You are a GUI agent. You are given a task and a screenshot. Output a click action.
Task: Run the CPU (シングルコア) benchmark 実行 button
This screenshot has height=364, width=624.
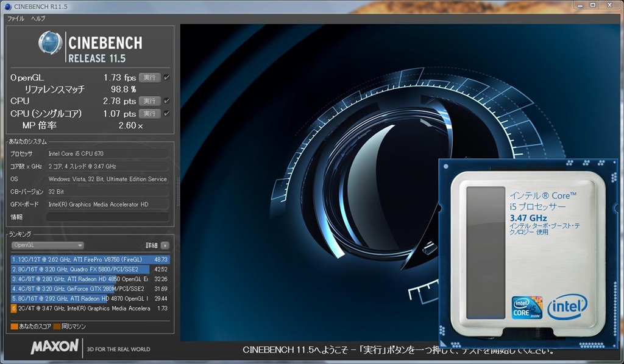[149, 113]
